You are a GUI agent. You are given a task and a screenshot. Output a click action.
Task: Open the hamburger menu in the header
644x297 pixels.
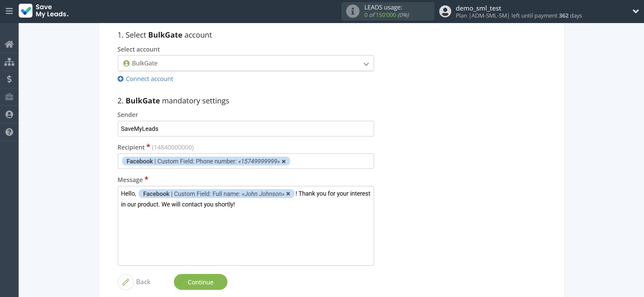[x=9, y=11]
